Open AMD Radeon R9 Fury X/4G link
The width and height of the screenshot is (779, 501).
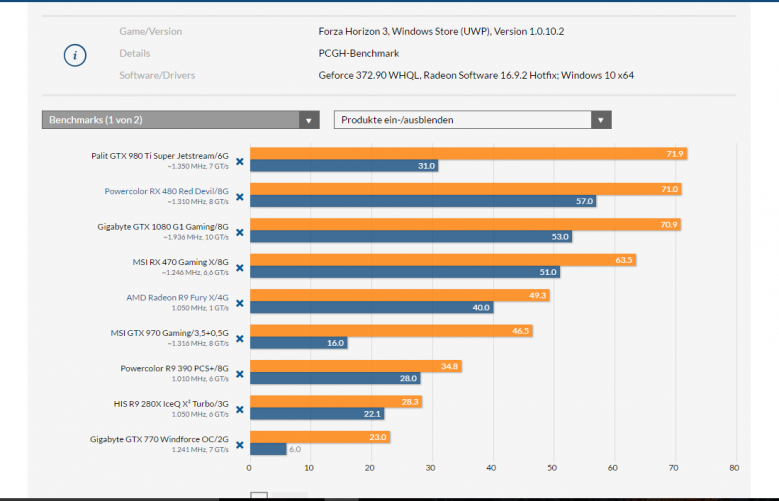click(177, 296)
